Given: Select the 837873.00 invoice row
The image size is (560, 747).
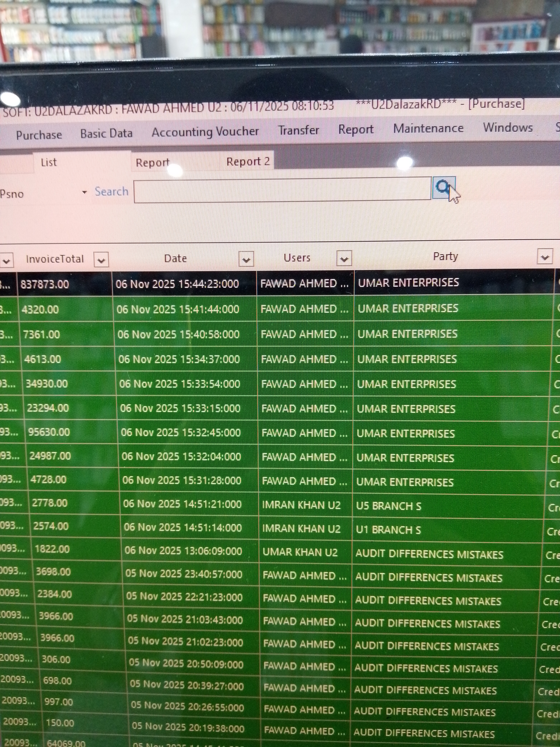Looking at the screenshot, I should tap(45, 284).
